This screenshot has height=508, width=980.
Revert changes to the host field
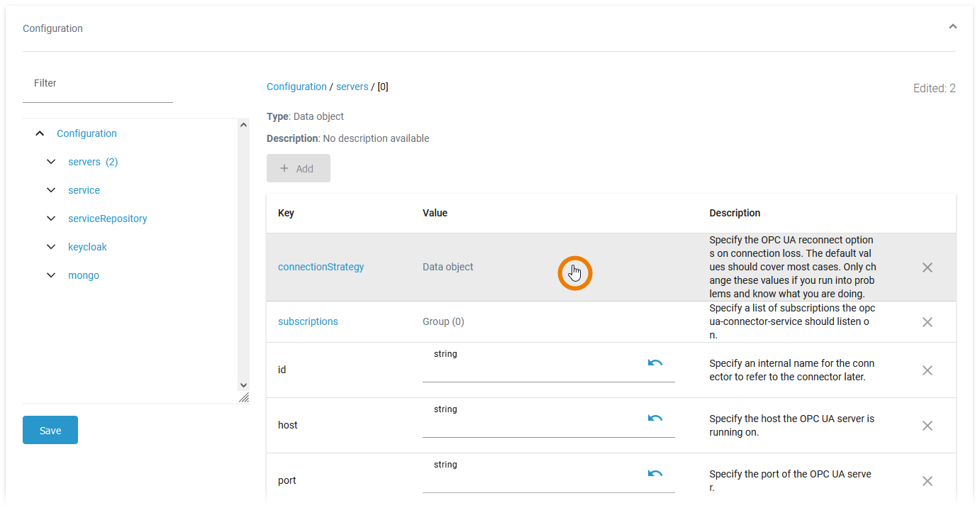pyautogui.click(x=654, y=418)
